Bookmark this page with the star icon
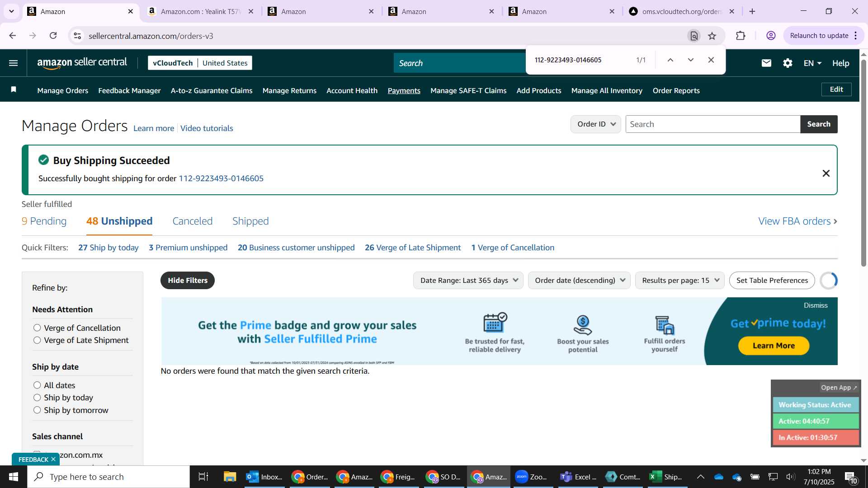Screen dimensions: 868x488 [x=712, y=36]
